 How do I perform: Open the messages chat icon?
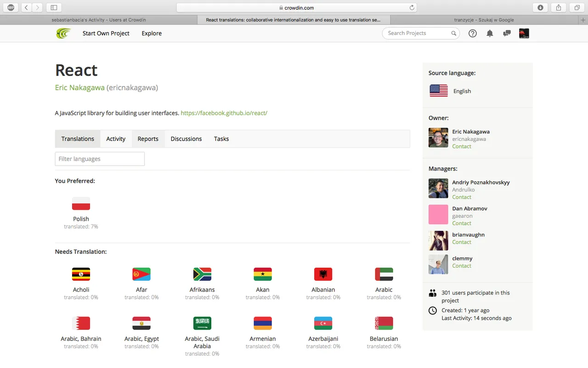point(507,33)
